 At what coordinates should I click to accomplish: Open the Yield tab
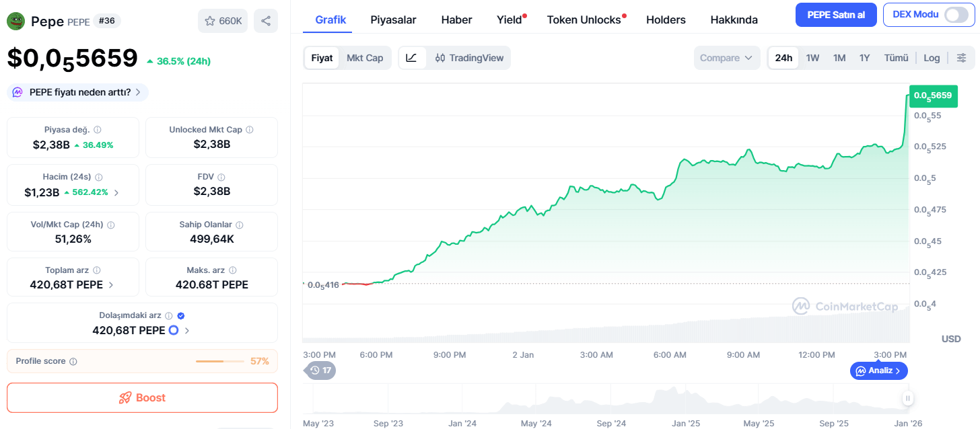click(x=510, y=19)
